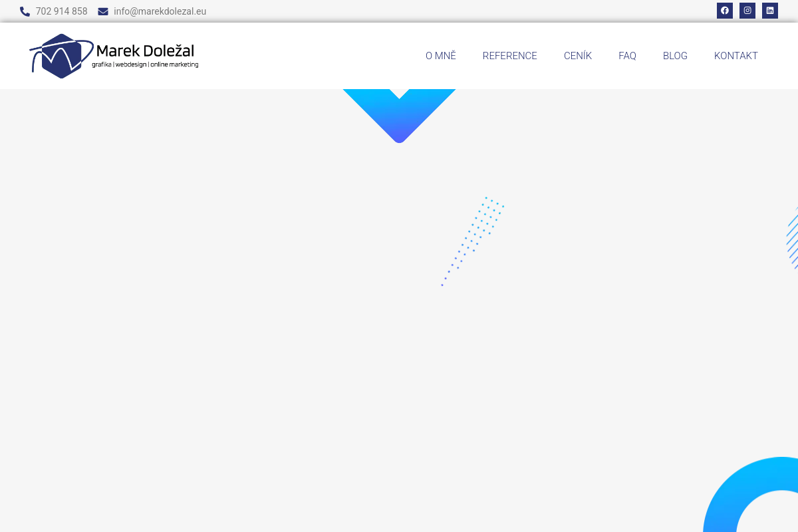Open the Facebook social icon
Viewport: 798px width, 532px height.
(725, 11)
